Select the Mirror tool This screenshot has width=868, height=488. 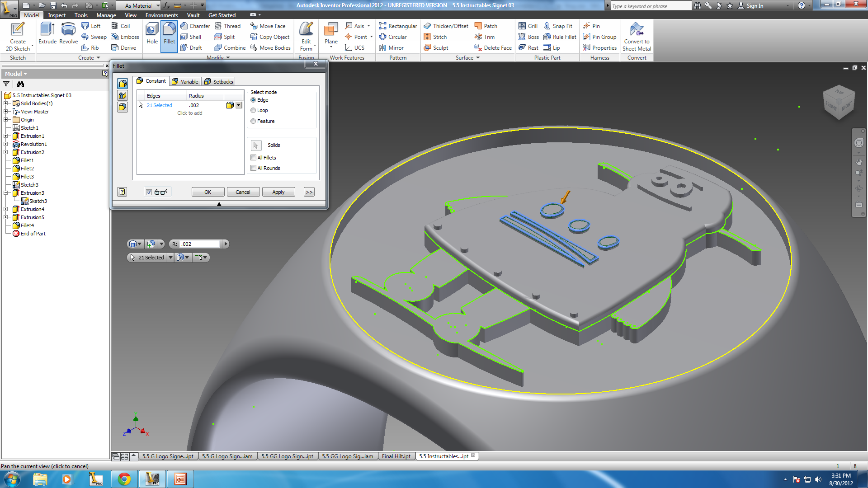pos(391,47)
